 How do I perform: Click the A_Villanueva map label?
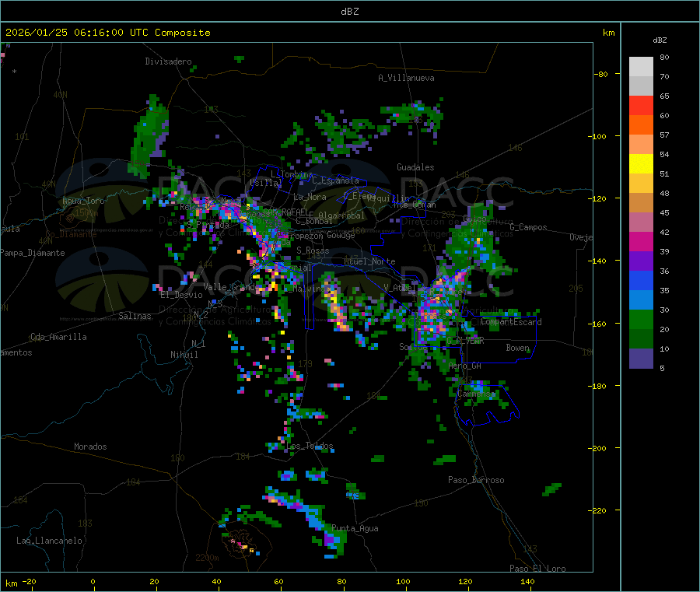tap(406, 78)
